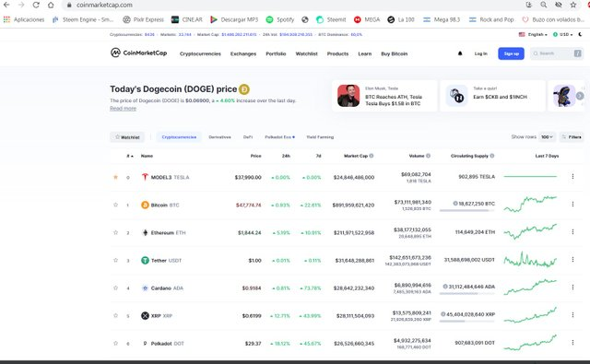Reload page with browser refresh icon

(36, 5)
